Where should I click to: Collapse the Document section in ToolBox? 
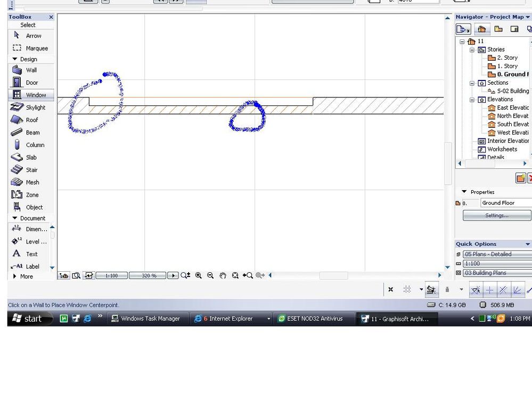click(14, 218)
